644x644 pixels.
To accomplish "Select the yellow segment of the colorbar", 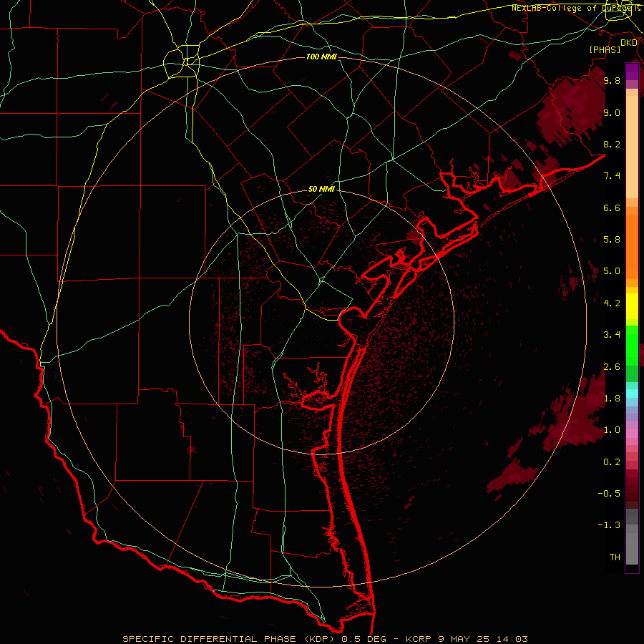I will pos(632,306).
